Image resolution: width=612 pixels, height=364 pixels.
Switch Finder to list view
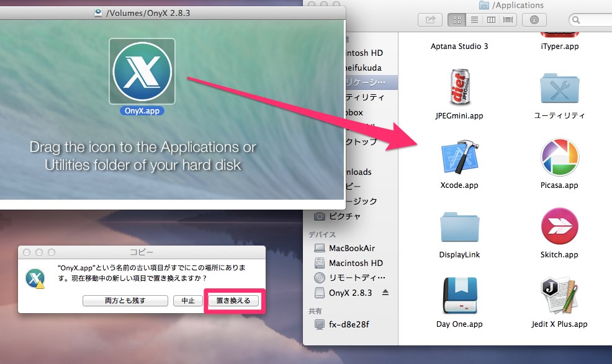[x=474, y=19]
